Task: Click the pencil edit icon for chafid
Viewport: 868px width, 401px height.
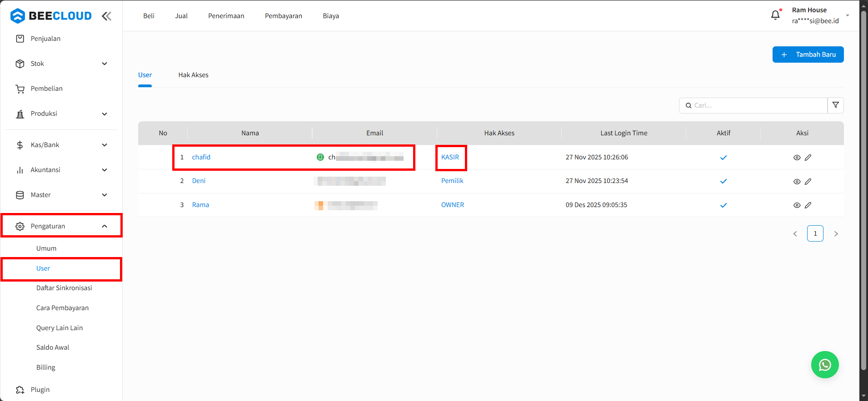Action: tap(808, 158)
